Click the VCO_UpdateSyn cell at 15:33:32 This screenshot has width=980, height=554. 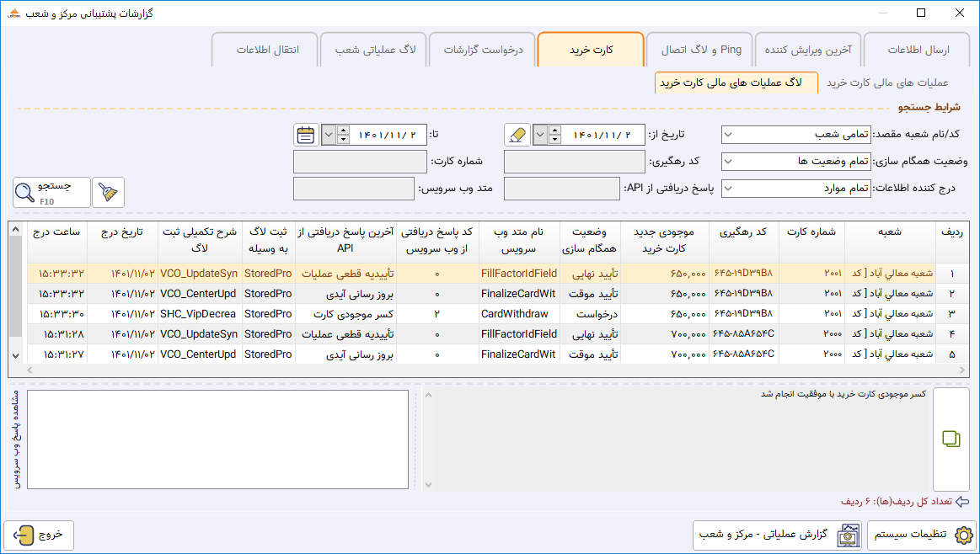(200, 274)
